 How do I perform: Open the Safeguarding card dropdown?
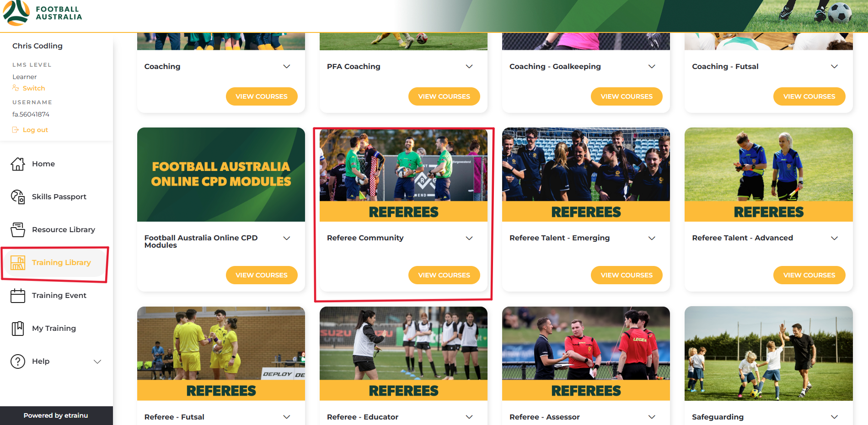(x=835, y=417)
